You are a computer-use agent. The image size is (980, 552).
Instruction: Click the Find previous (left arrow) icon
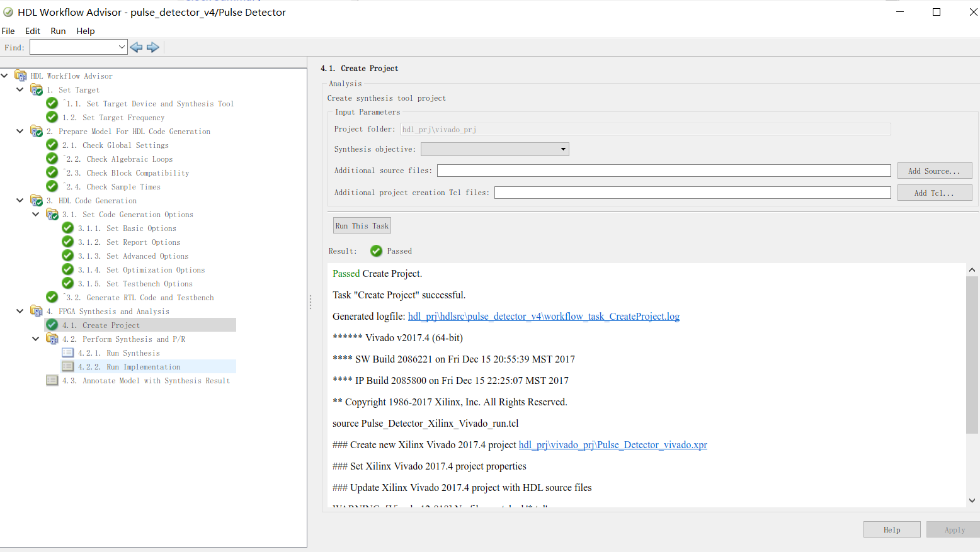[x=136, y=47]
